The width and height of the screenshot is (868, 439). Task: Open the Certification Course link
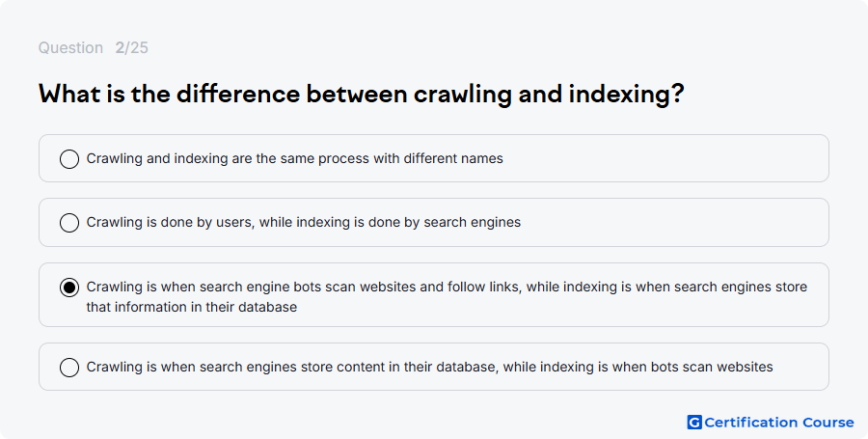pos(771,423)
